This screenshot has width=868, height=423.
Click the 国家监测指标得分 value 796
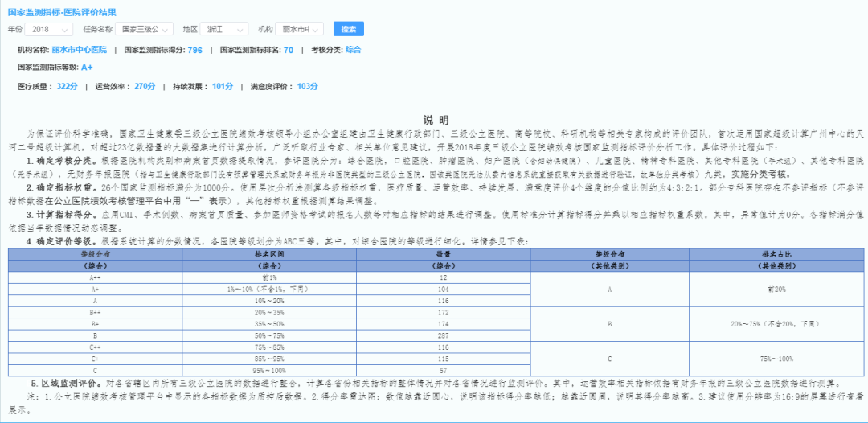[x=194, y=50]
